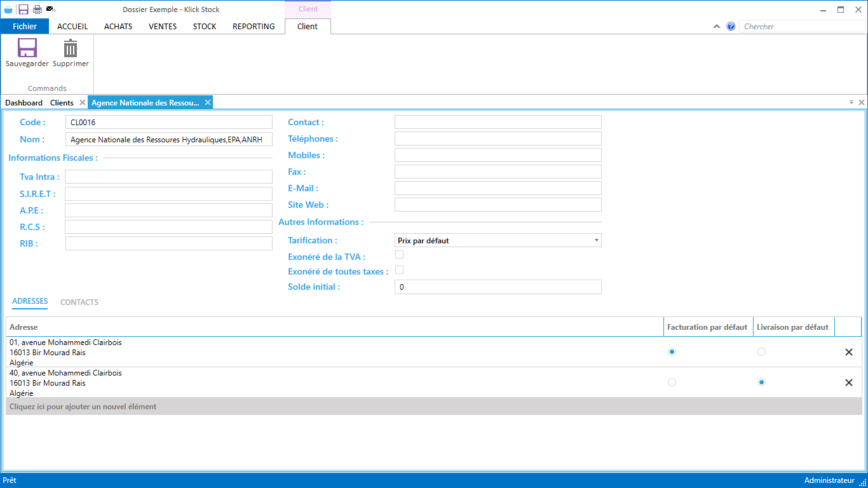Set second address as default Facturation

tap(672, 383)
